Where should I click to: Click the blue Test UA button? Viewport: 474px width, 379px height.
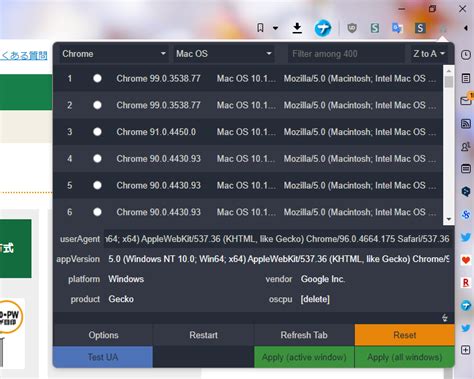pyautogui.click(x=103, y=357)
